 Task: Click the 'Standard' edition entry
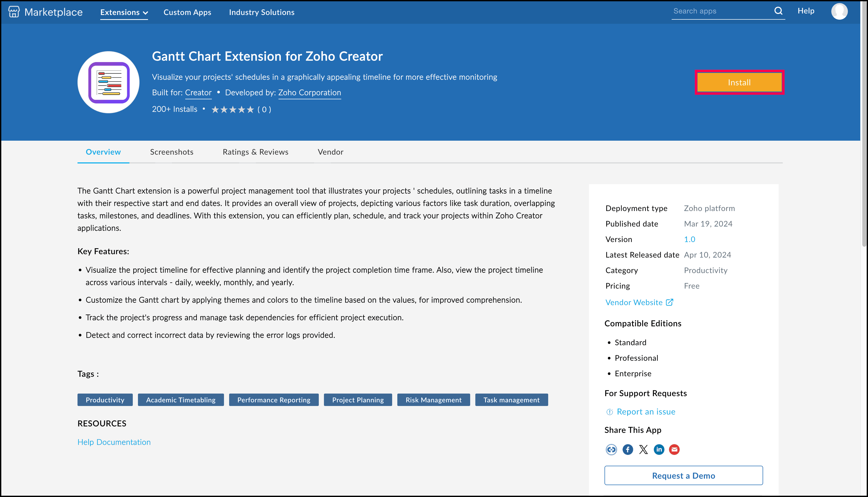630,343
